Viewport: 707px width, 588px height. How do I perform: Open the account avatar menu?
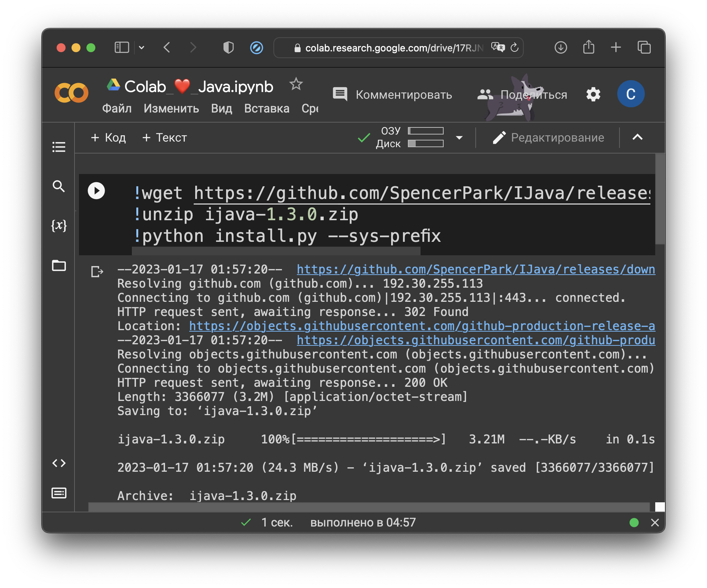(x=631, y=94)
